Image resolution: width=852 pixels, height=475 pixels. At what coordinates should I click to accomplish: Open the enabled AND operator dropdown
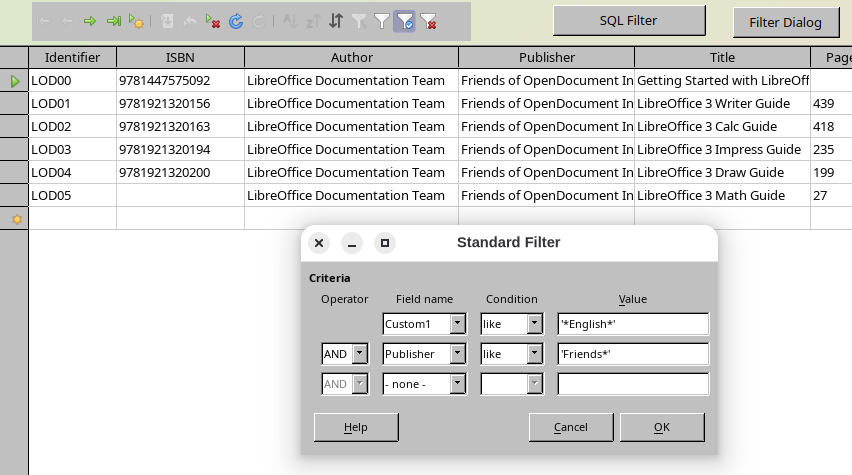[x=360, y=354]
